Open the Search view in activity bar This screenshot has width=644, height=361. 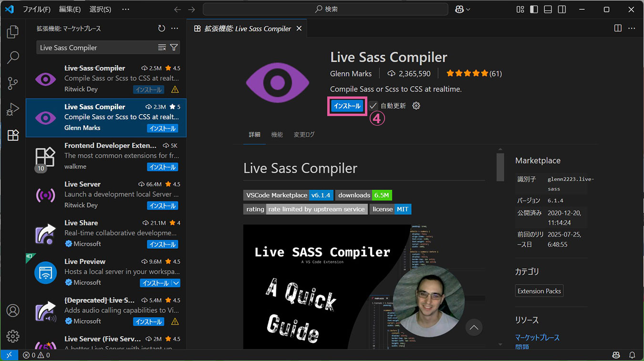pos(13,58)
